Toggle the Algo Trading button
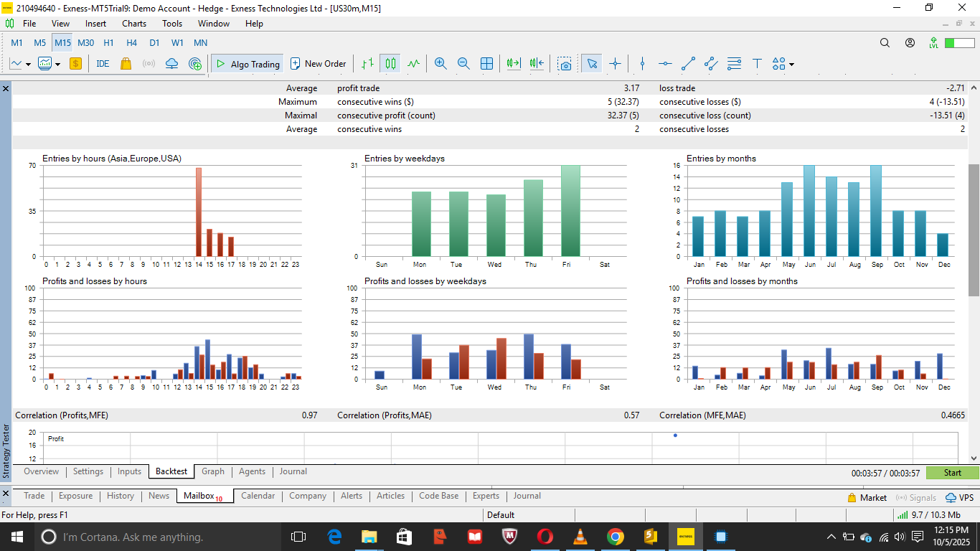The width and height of the screenshot is (980, 551). tap(248, 64)
